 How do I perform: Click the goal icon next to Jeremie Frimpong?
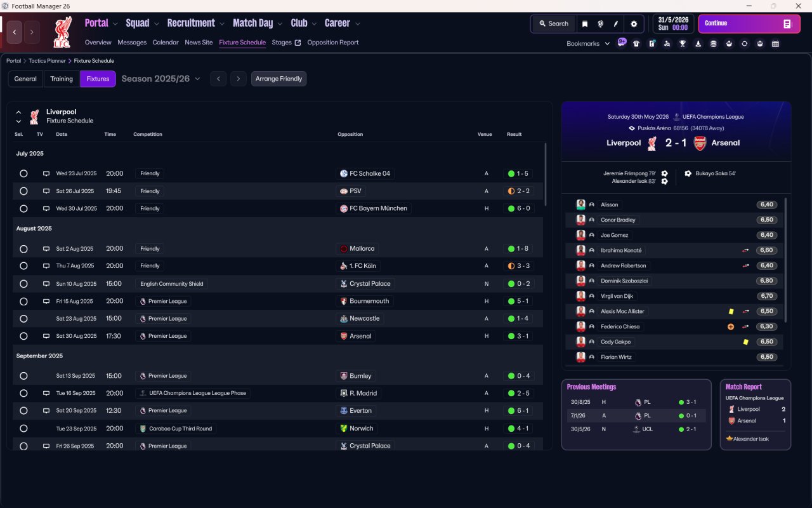664,173
